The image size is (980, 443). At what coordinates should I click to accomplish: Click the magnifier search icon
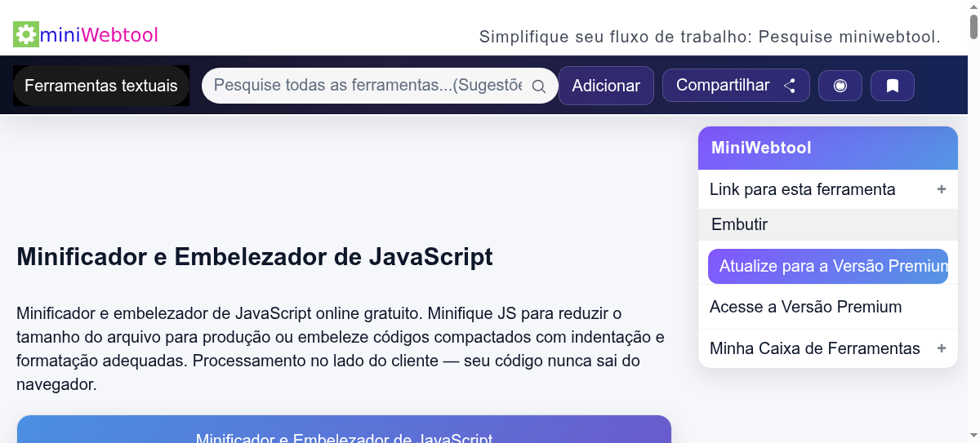539,86
